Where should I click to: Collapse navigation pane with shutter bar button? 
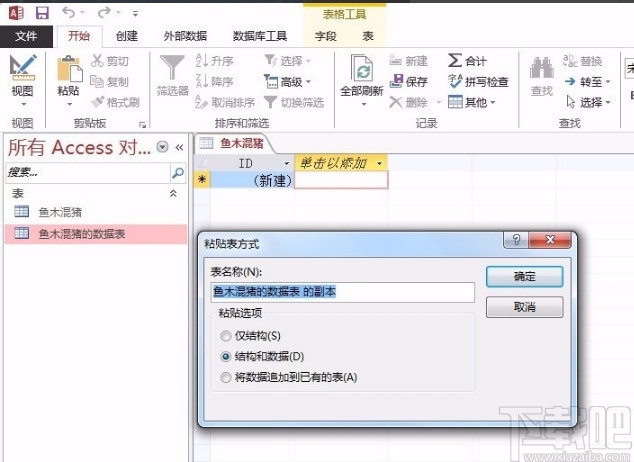click(x=179, y=148)
